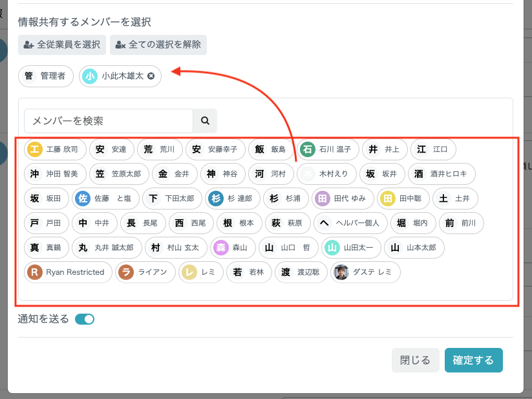Disable the 通知を送る toggle
The image size is (532, 399).
[85, 319]
